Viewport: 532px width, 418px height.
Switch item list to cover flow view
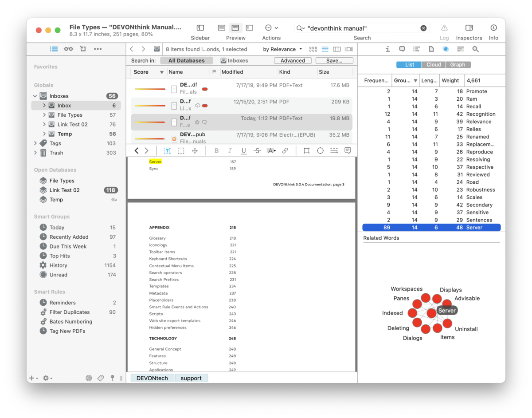click(x=349, y=49)
